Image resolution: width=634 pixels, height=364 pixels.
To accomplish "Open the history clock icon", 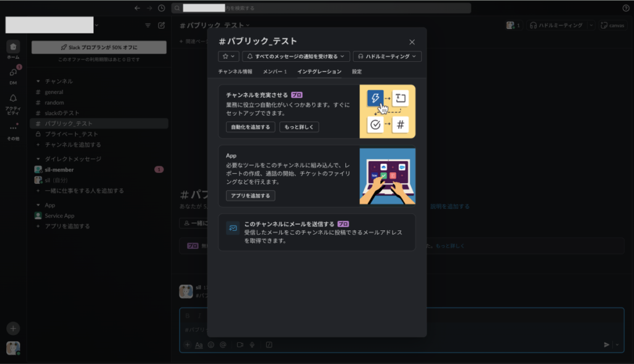I will tap(162, 8).
